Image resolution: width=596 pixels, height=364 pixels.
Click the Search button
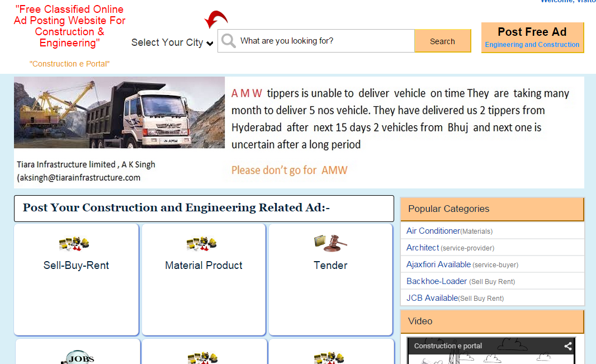[x=443, y=41]
